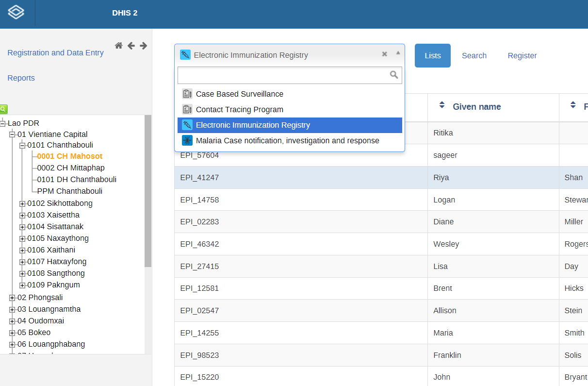Expand 05 Bokeo node
This screenshot has height=386, width=588.
point(12,333)
